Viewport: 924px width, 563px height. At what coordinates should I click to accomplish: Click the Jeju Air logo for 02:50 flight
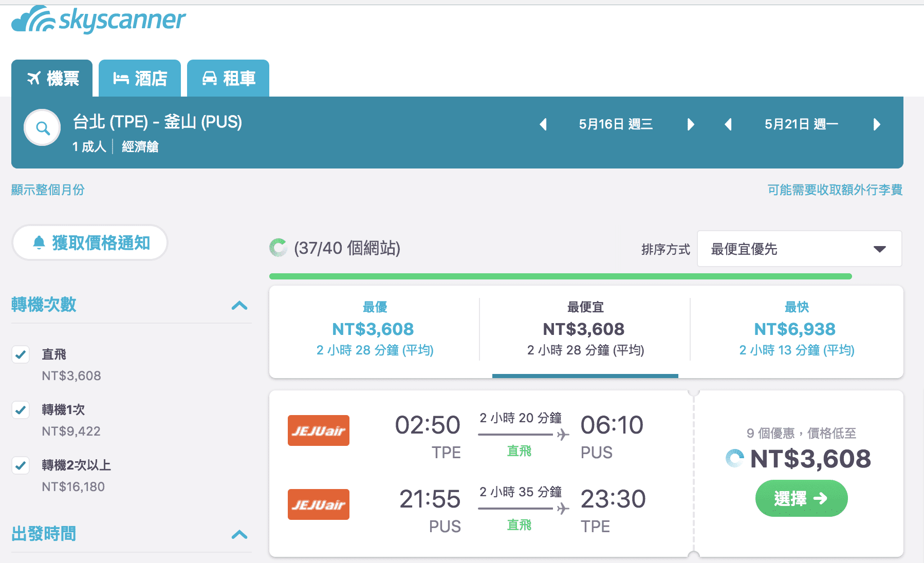point(319,430)
